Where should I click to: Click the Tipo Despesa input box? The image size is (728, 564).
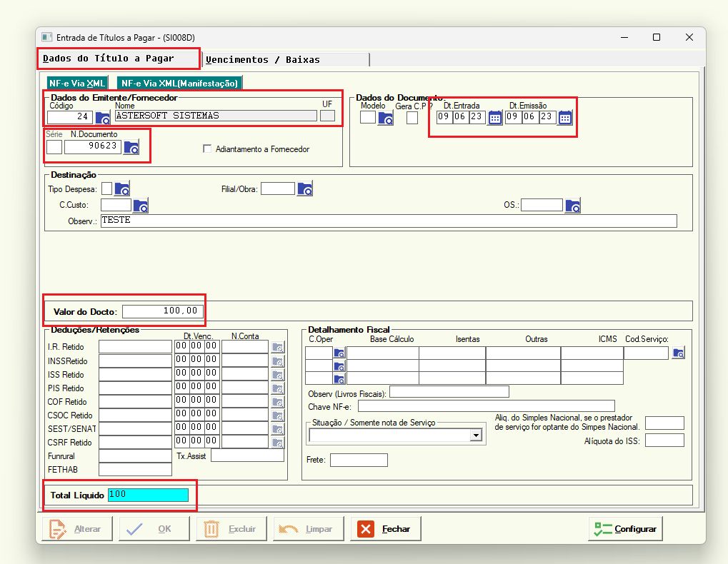[106, 188]
